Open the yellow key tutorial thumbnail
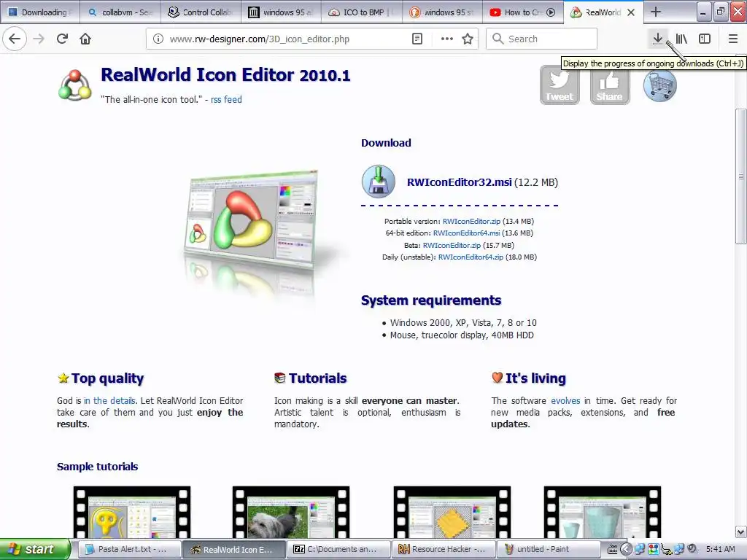 pyautogui.click(x=132, y=513)
